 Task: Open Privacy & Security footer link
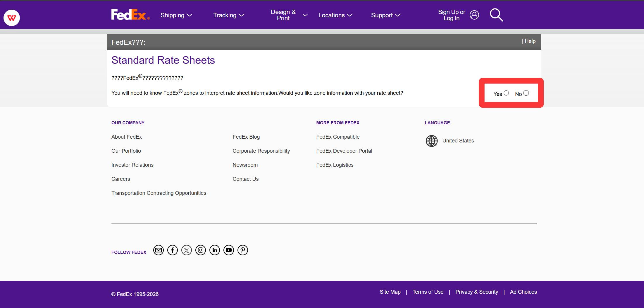click(x=477, y=292)
